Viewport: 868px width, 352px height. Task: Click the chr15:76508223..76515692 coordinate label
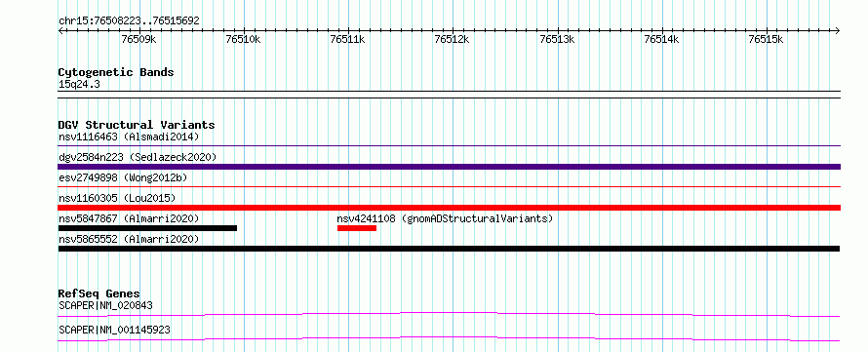pyautogui.click(x=129, y=20)
